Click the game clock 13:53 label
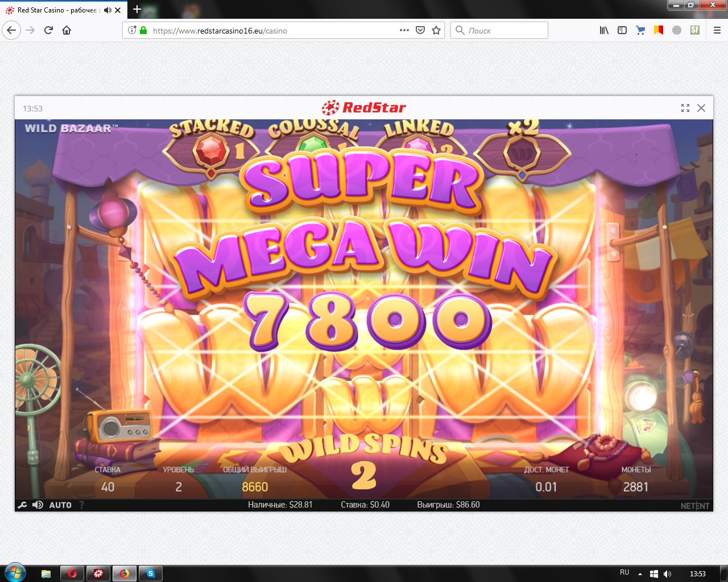Image resolution: width=728 pixels, height=582 pixels. [33, 109]
